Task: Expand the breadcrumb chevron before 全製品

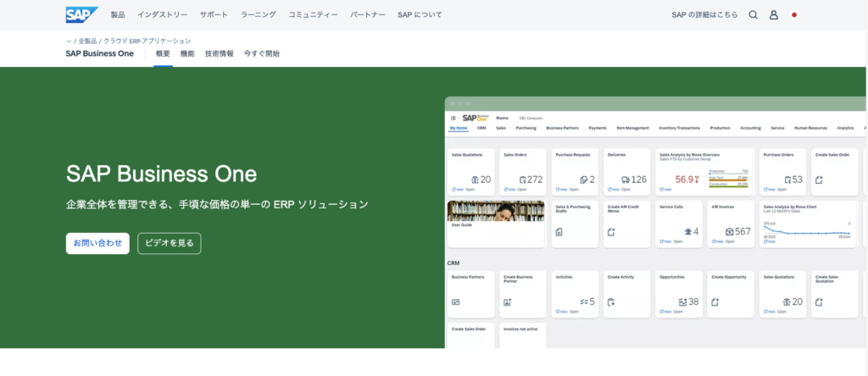Action: tap(69, 41)
